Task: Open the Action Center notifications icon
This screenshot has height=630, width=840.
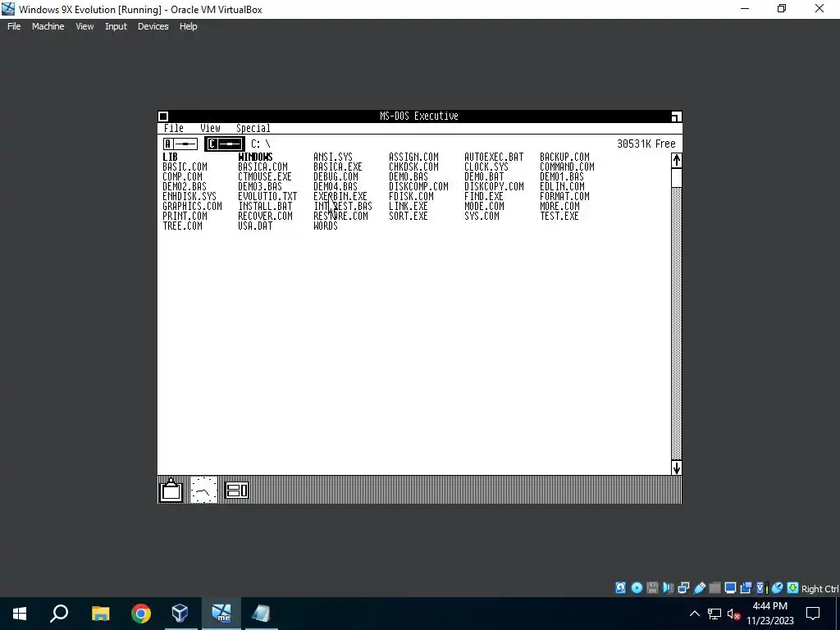Action: [813, 614]
